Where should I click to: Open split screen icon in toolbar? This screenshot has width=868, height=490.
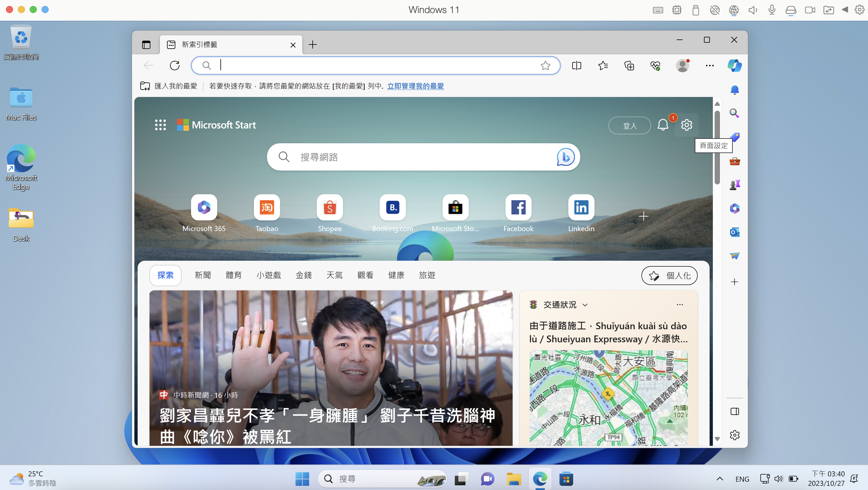pyautogui.click(x=576, y=65)
